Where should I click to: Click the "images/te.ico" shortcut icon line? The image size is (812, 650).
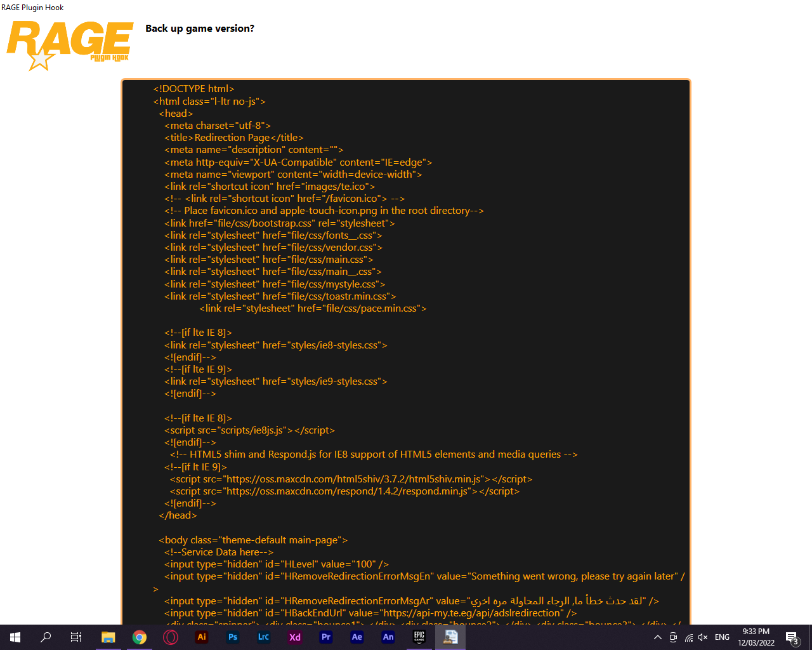click(270, 187)
